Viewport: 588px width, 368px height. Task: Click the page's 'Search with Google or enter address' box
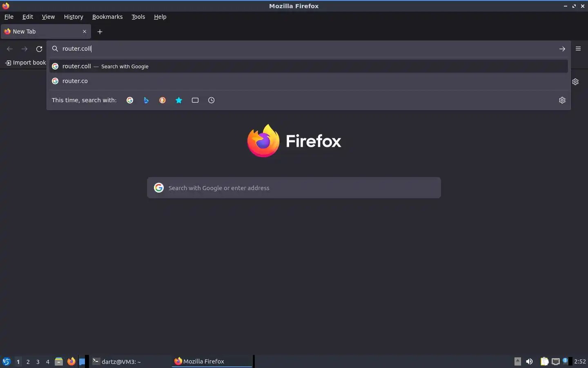294,188
